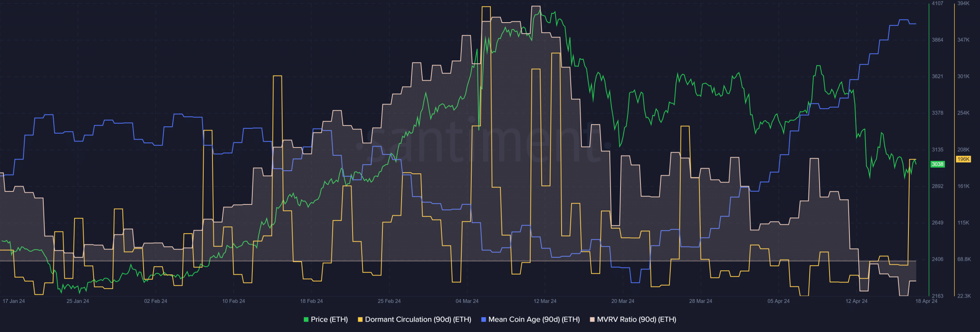980x332 pixels.
Task: Click the 17 Jan 24 date label
Action: tap(14, 301)
